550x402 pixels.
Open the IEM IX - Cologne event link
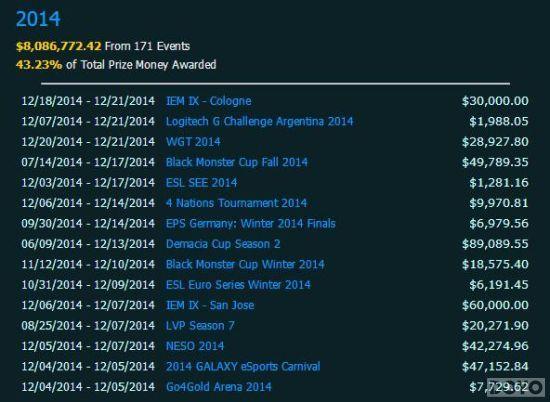(208, 101)
